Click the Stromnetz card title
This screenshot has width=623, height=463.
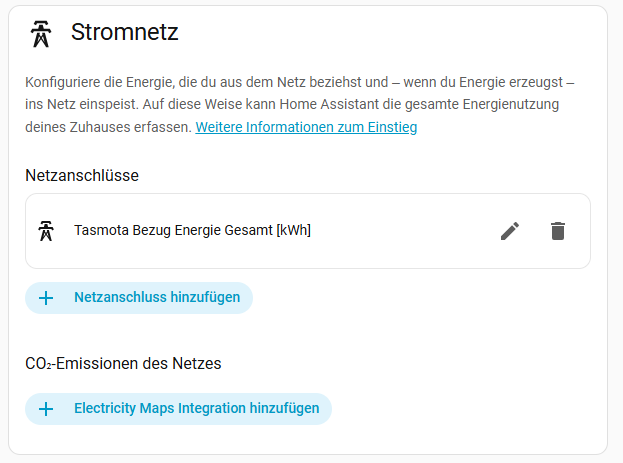pos(124,32)
